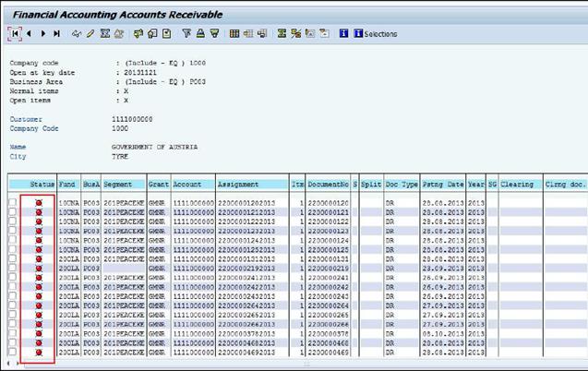Select the Pstng Date column header
588x371 pixels.
coord(442,185)
